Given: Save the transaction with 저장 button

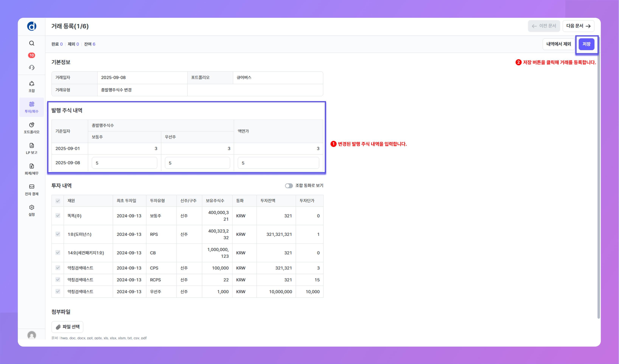Looking at the screenshot, I should pos(586,44).
